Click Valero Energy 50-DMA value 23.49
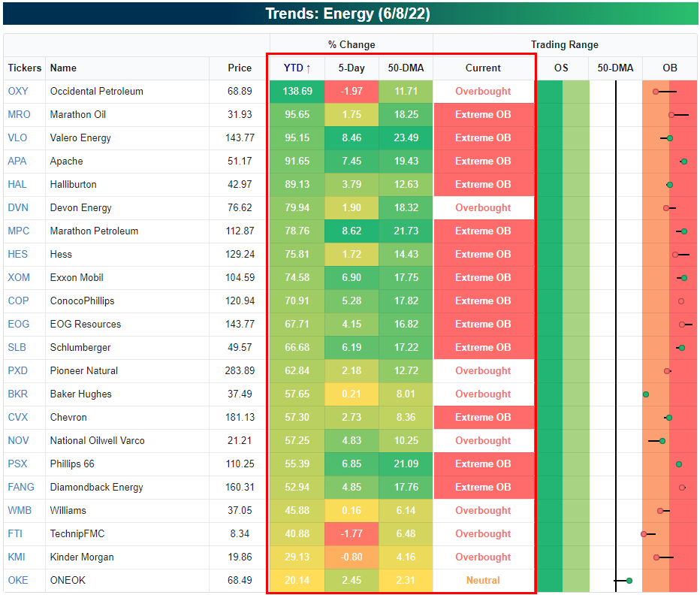Screen dimensions: 700x595 coord(406,137)
